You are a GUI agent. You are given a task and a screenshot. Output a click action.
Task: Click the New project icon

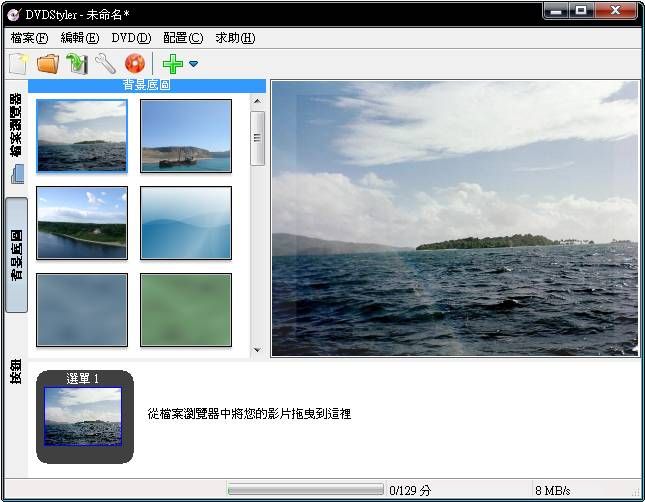18,64
